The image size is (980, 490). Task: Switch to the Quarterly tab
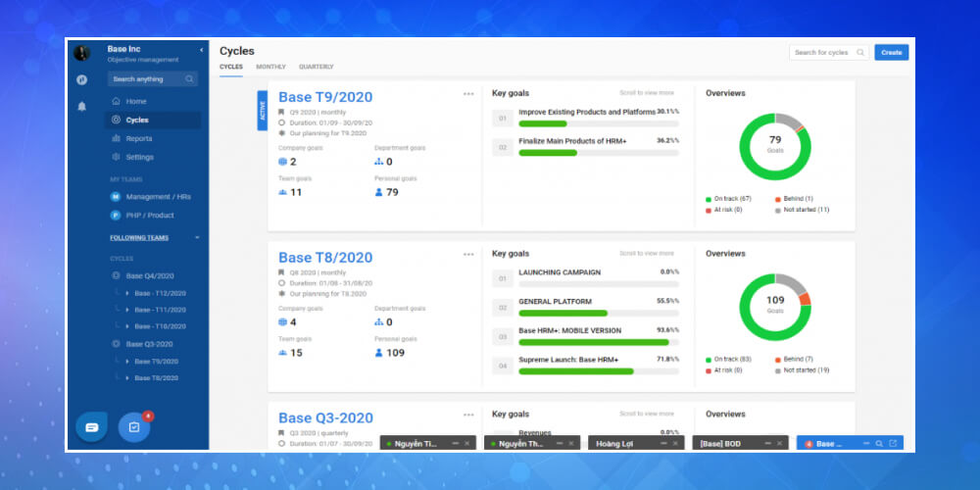click(316, 67)
